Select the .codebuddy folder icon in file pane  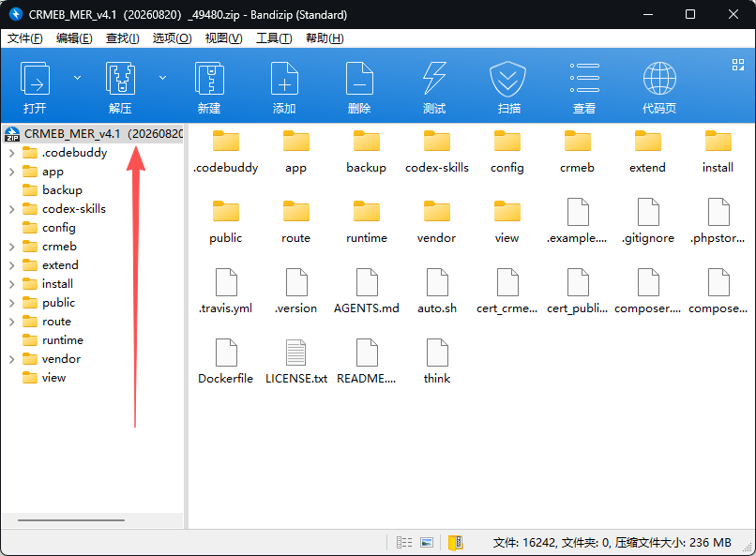pyautogui.click(x=226, y=142)
